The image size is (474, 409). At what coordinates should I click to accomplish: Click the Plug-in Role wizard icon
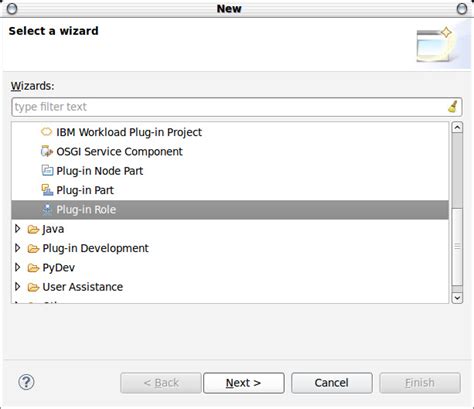[47, 209]
